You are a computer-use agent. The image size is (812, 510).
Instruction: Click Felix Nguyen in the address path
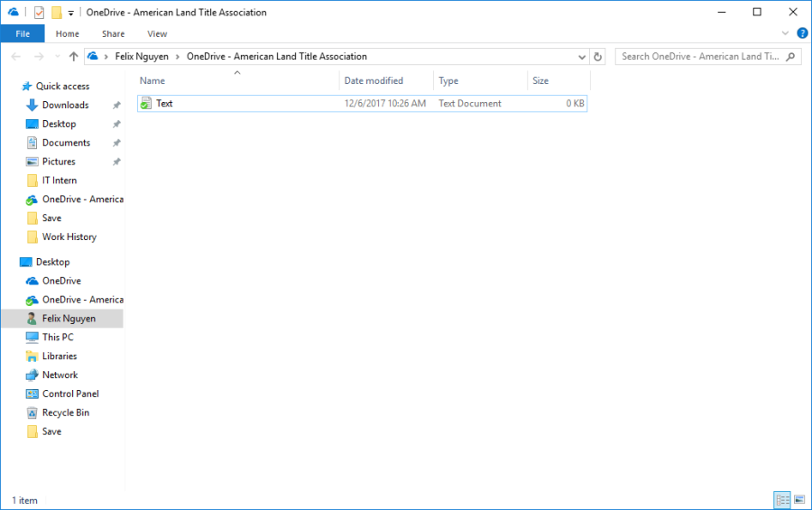point(142,57)
